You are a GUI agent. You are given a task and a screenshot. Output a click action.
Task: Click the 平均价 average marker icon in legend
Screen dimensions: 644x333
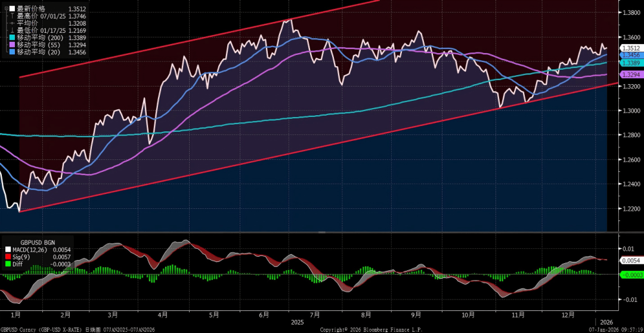(x=12, y=23)
